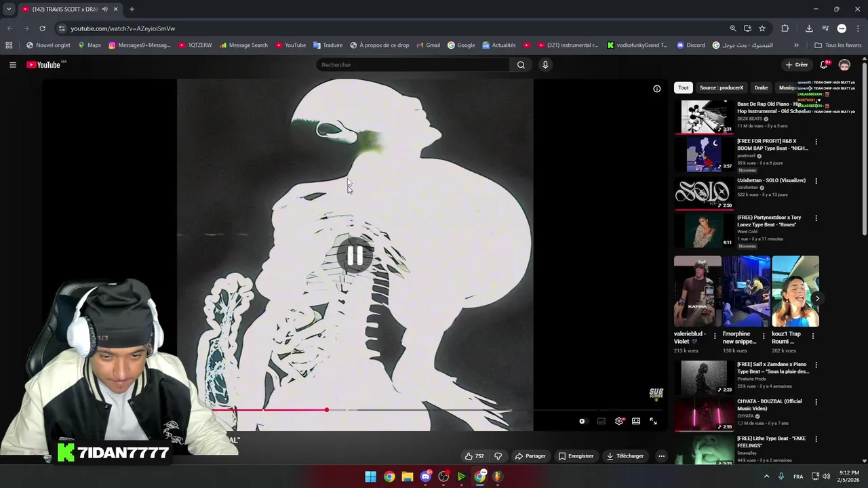
Task: Open menu for Lithe FAKE FEELINGS beat
Action: (x=816, y=439)
